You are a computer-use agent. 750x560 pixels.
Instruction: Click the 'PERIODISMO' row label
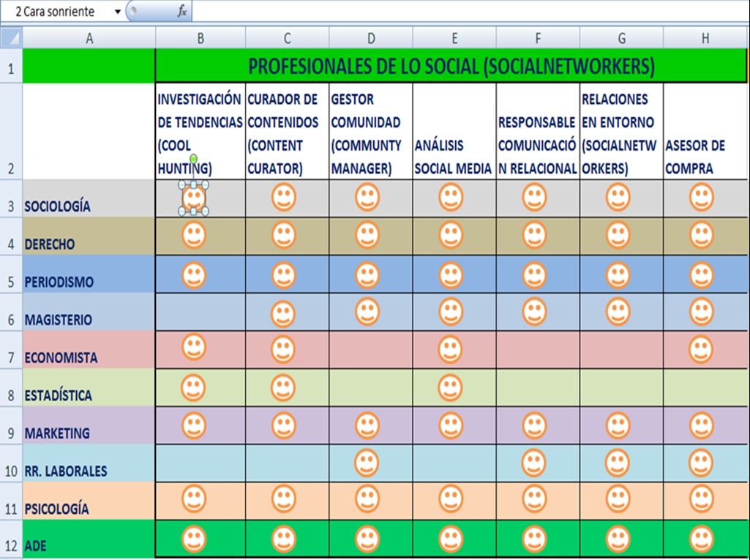coord(59,282)
